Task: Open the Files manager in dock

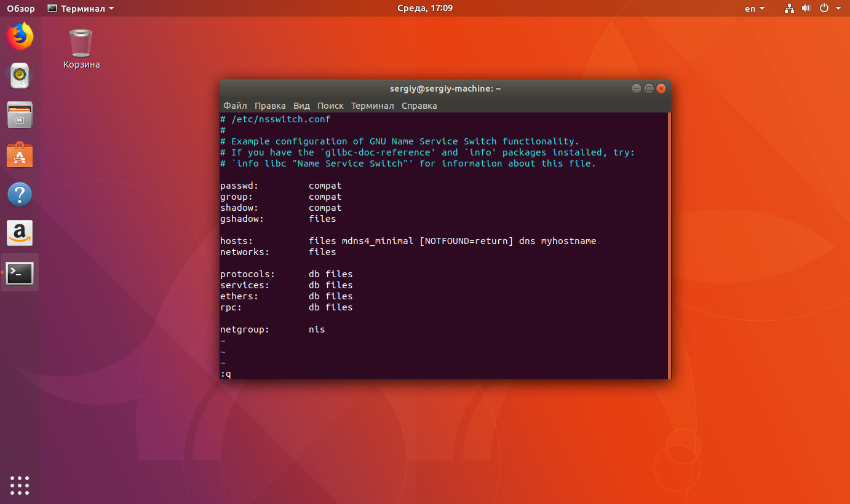Action: 20,115
